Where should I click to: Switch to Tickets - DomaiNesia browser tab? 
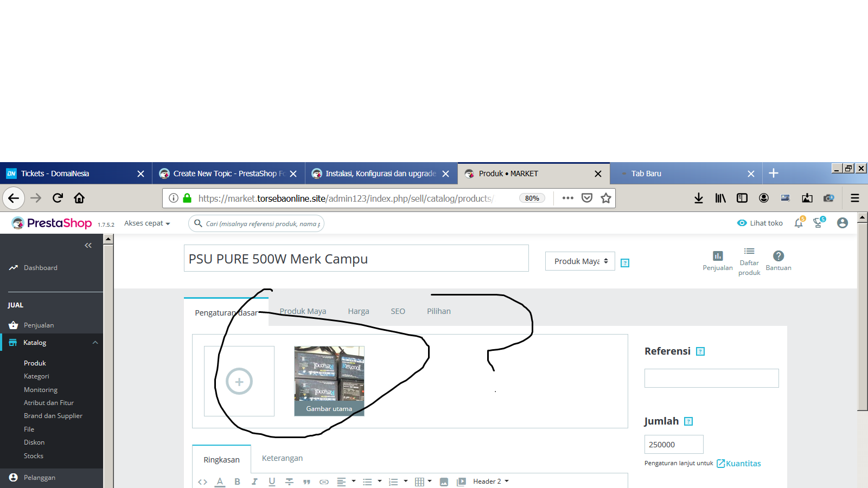(76, 174)
